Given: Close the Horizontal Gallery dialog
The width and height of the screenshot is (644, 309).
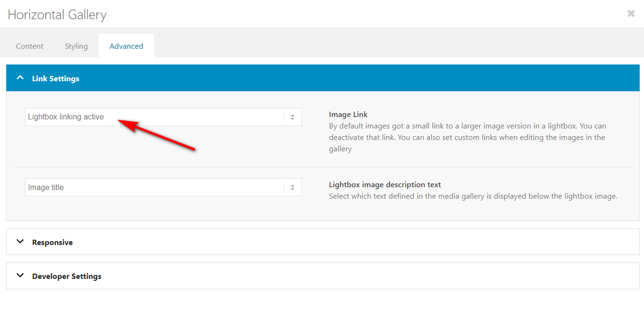Looking at the screenshot, I should [631, 14].
